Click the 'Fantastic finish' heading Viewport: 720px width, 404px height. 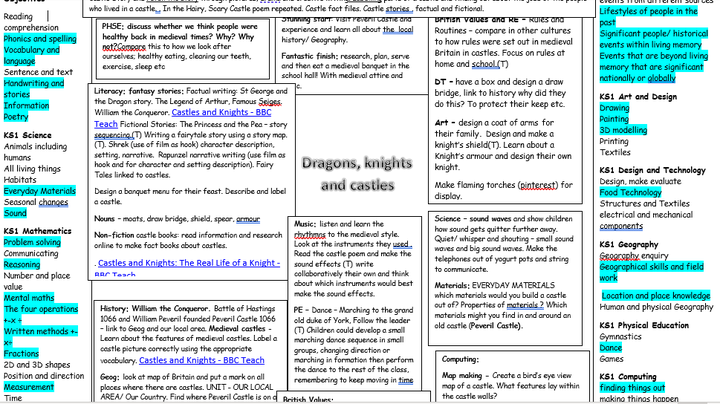(310, 56)
